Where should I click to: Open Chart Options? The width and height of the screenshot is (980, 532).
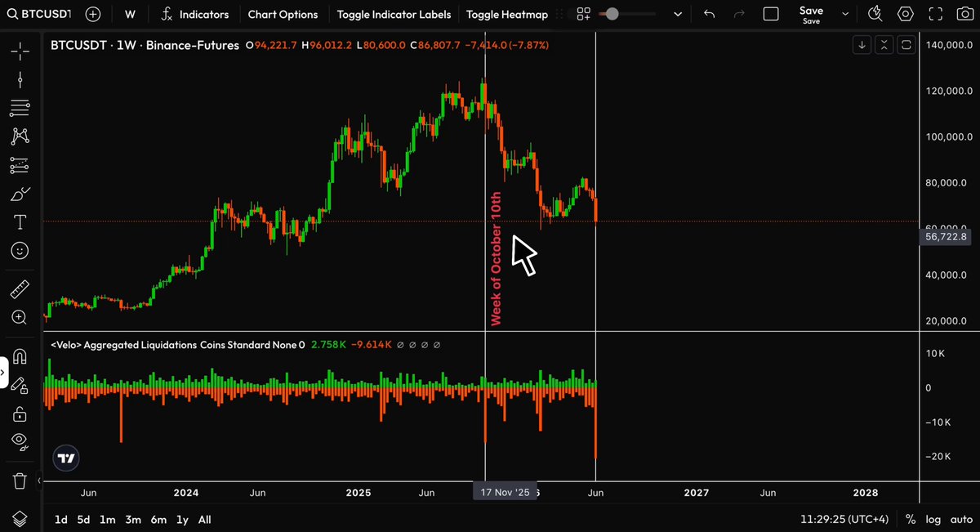283,14
